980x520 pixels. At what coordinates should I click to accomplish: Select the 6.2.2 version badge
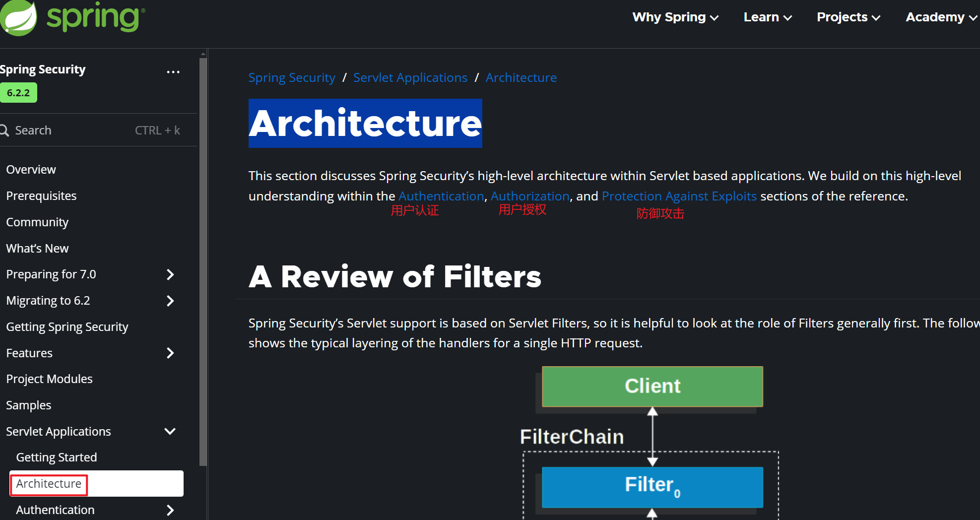pyautogui.click(x=18, y=93)
